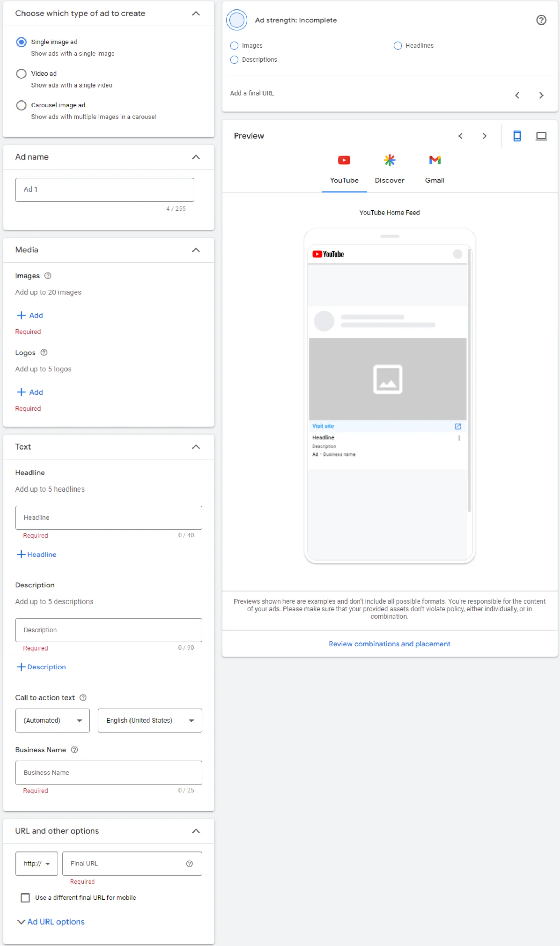
Task: Click the Description input field
Action: [109, 630]
